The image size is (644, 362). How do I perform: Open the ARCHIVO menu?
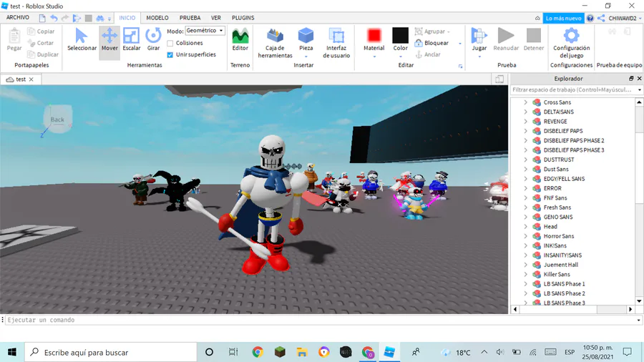tap(18, 18)
